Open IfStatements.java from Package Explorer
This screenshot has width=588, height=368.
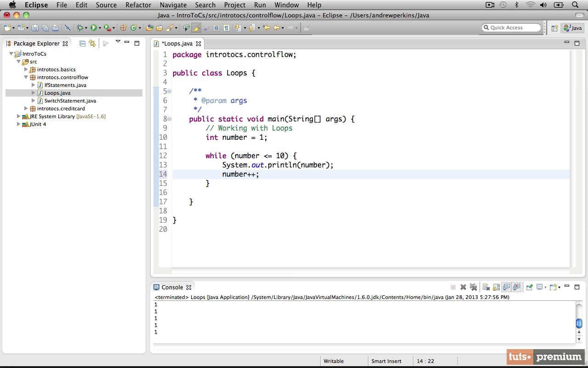coord(65,85)
